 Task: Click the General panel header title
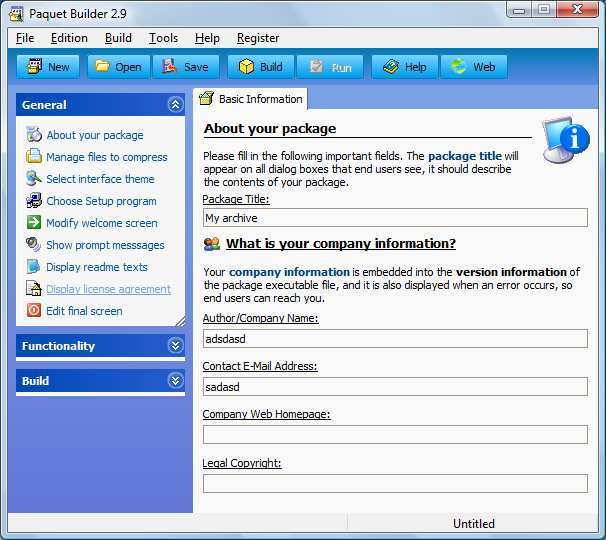(x=44, y=105)
